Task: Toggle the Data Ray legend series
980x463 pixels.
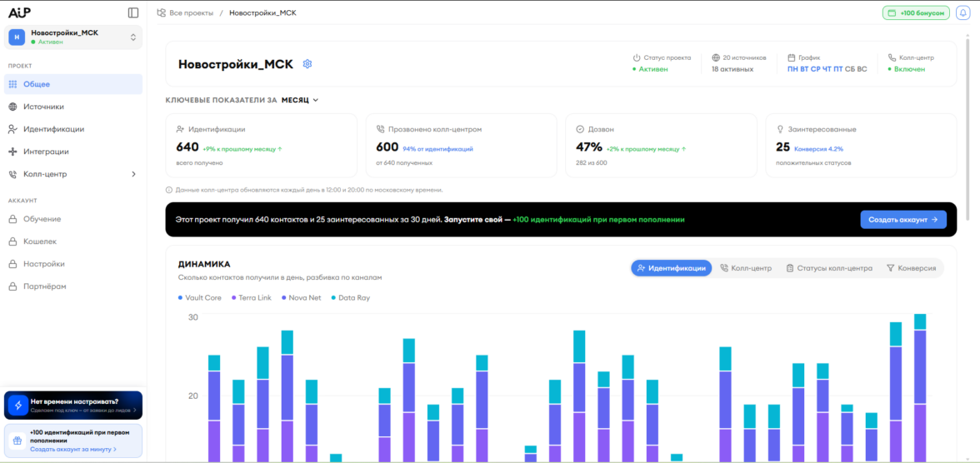Action: (x=350, y=298)
